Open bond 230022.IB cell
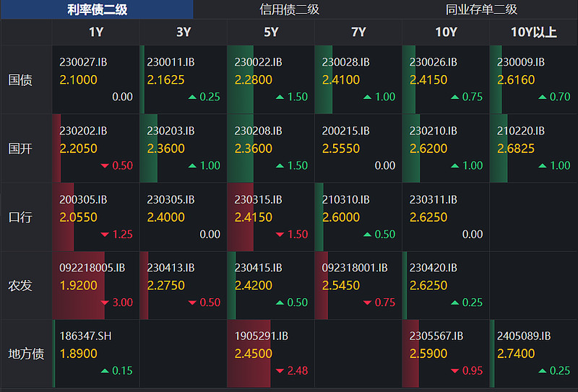 (x=258, y=63)
